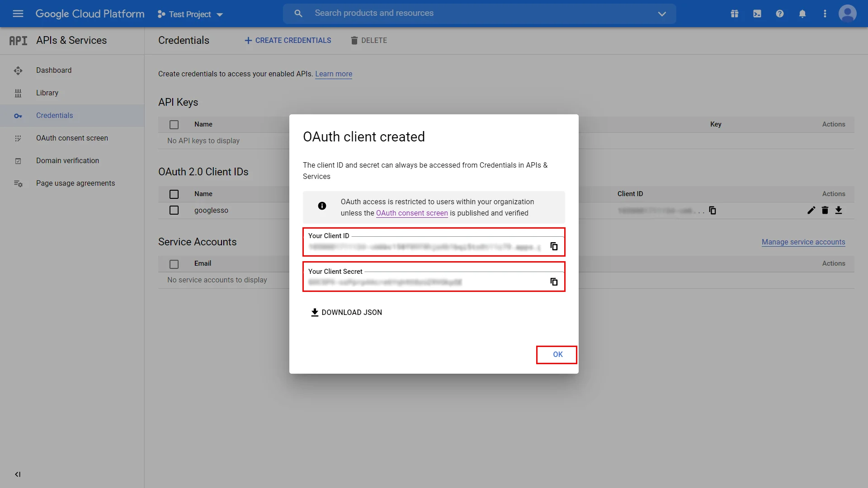Follow the Learn more link
The height and width of the screenshot is (488, 868).
(334, 74)
